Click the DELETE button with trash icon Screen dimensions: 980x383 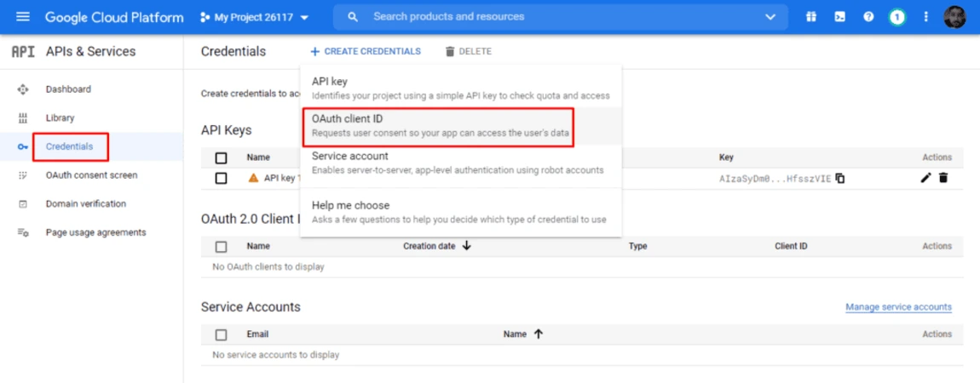point(468,51)
